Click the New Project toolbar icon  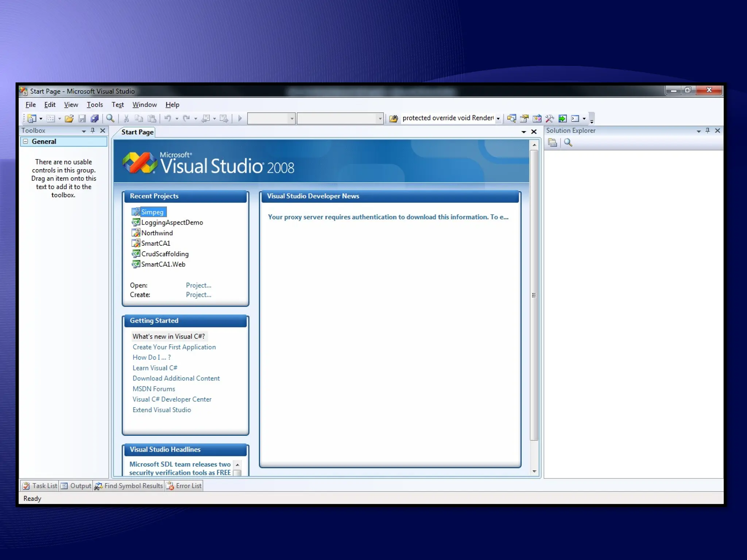click(32, 118)
